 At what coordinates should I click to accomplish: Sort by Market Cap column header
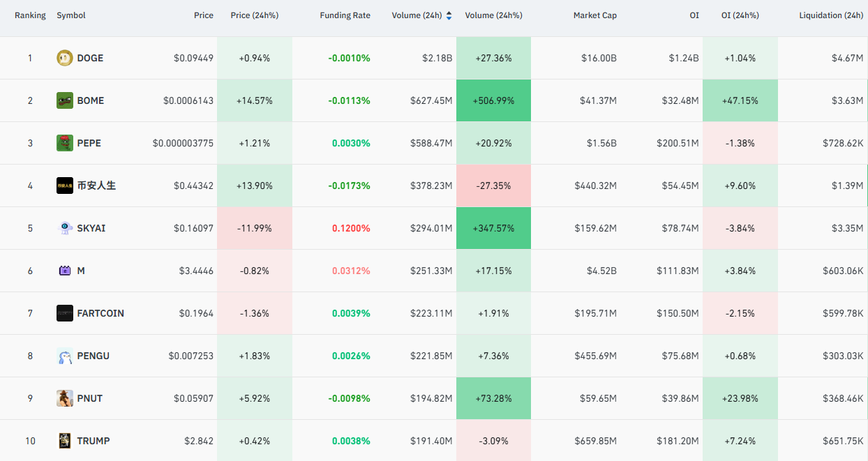point(595,15)
